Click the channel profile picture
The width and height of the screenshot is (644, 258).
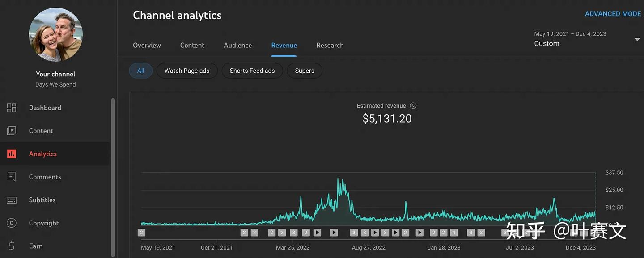(x=56, y=35)
